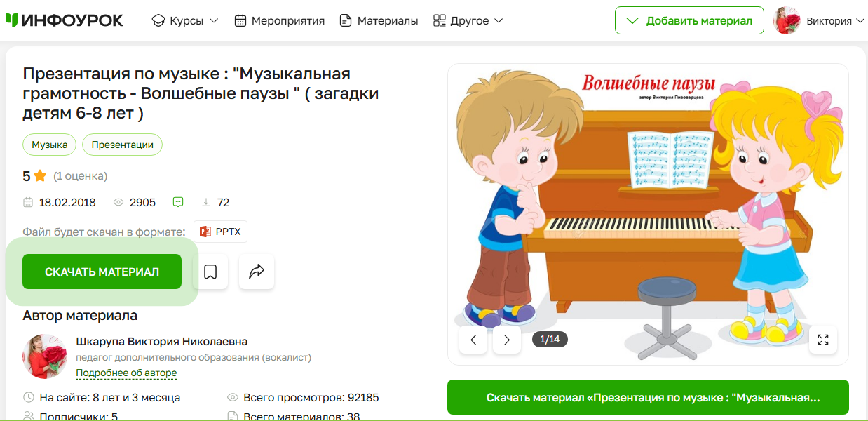This screenshot has width=868, height=421.
Task: Open the Мероприятия menu item
Action: click(x=279, y=20)
